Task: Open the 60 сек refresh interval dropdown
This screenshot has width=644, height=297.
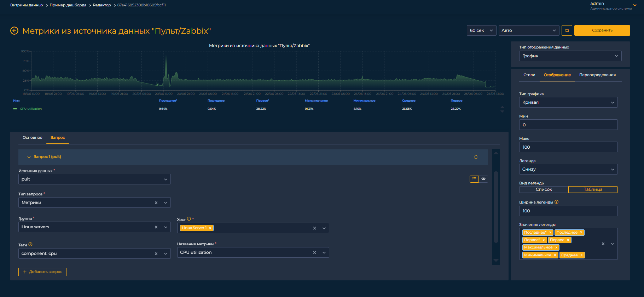Action: click(481, 30)
